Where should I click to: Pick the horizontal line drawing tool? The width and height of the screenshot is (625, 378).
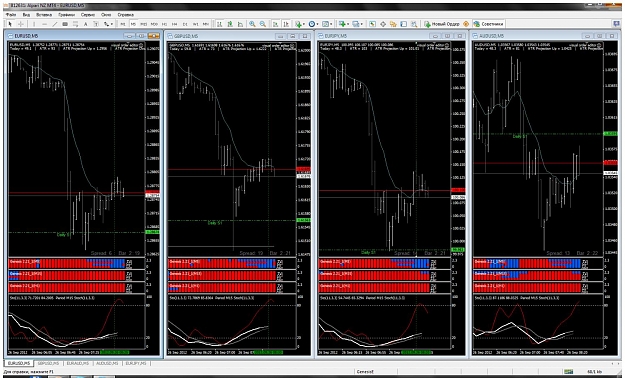pyautogui.click(x=44, y=24)
